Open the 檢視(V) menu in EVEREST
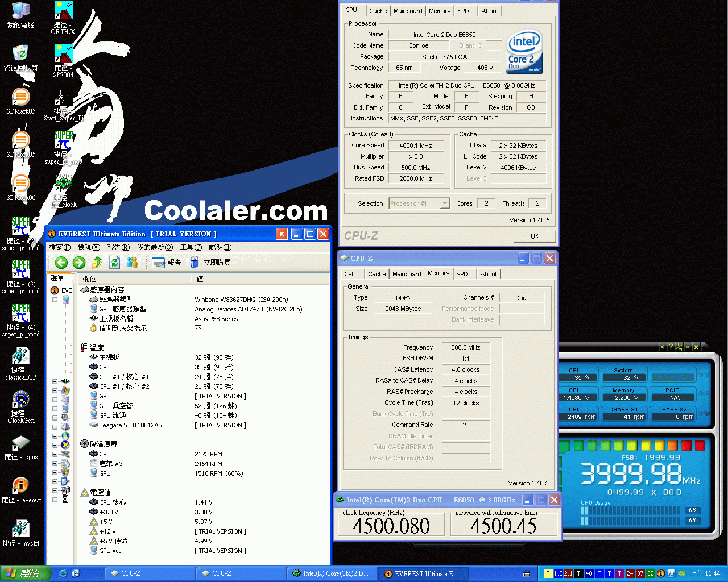 89,247
